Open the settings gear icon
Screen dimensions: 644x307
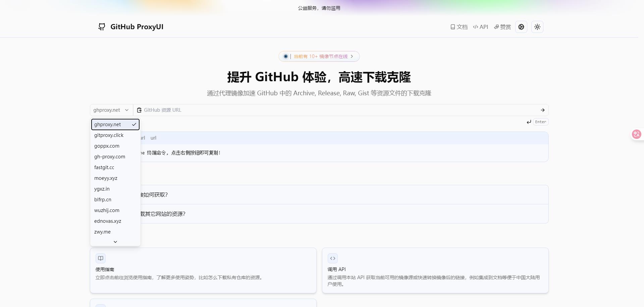[521, 27]
